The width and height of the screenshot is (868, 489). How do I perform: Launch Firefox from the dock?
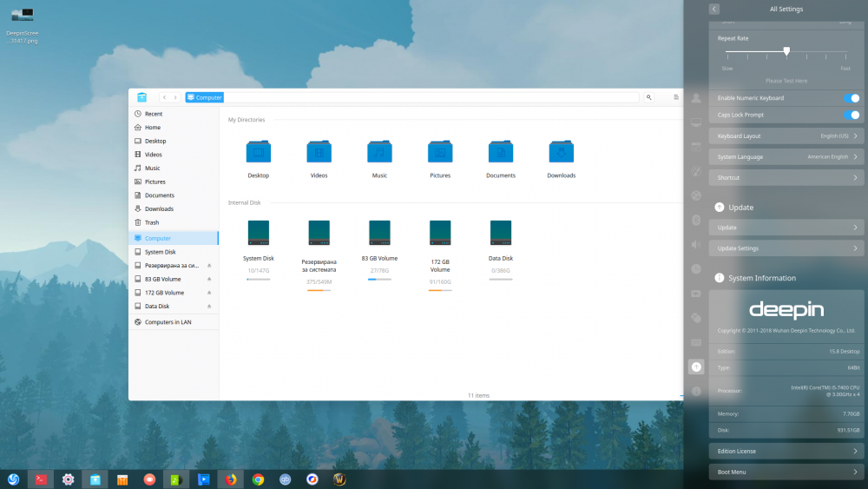pyautogui.click(x=231, y=479)
